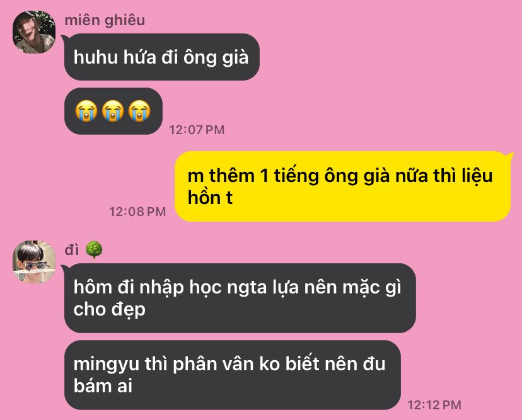Select the sender name đì
The height and width of the screenshot is (420, 522).
(72, 250)
